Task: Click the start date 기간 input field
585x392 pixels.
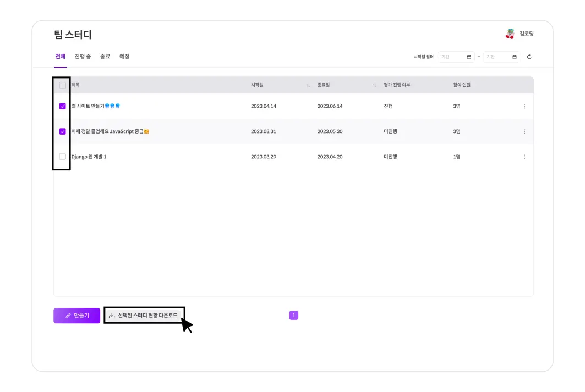Action: (452, 57)
